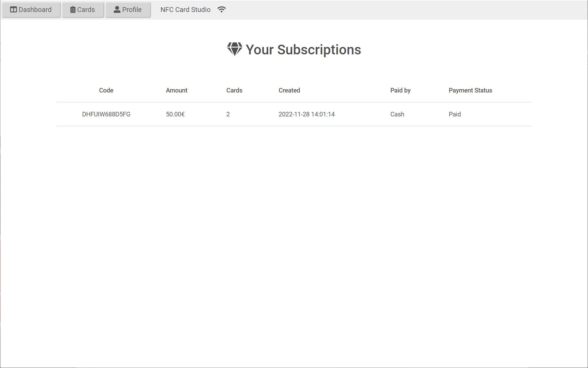Click the Cards clipboard icon
This screenshot has height=368, width=588.
coord(73,10)
